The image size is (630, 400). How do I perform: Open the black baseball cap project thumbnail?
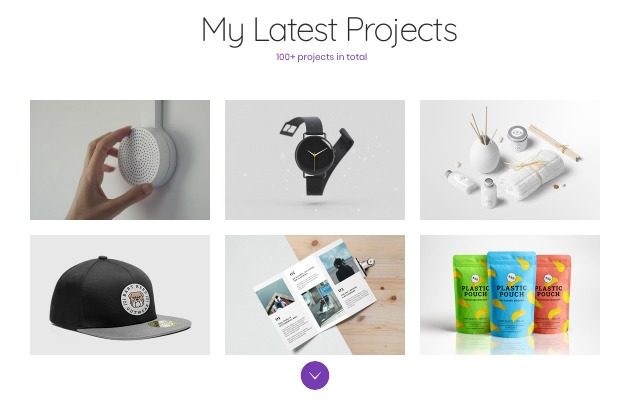(120, 295)
